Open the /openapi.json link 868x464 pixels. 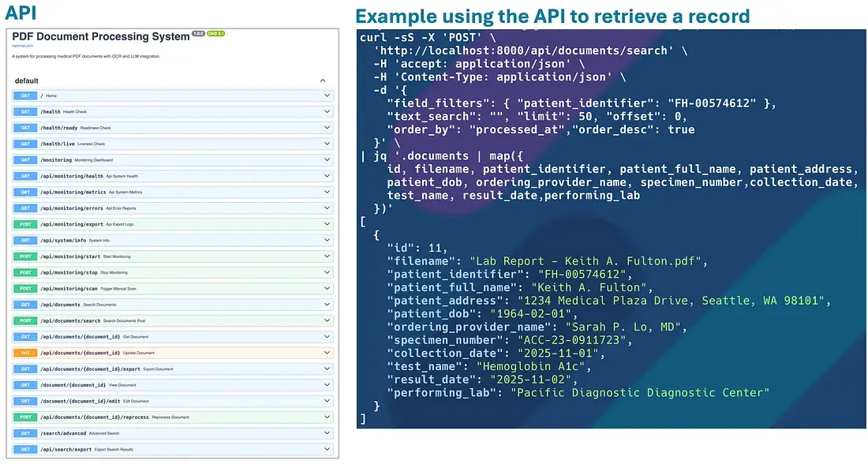pos(21,45)
